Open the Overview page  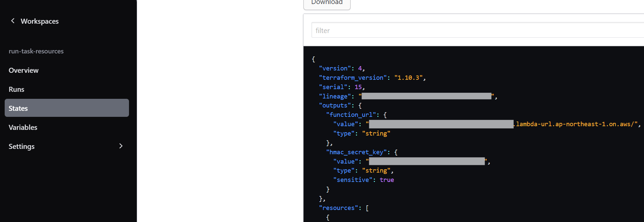coord(23,70)
